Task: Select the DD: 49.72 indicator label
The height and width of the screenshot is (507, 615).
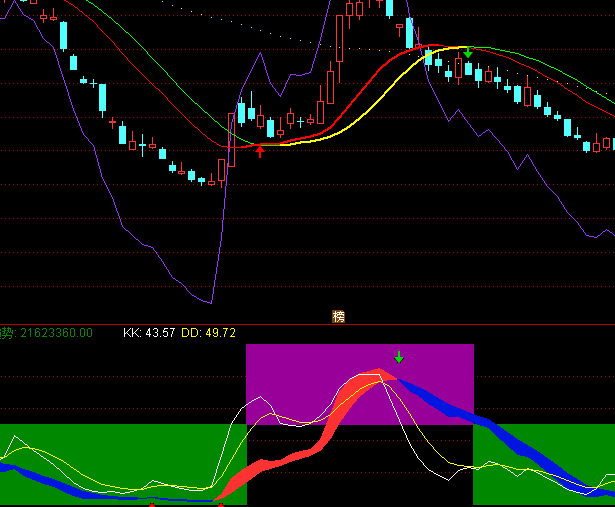Action: [208, 333]
